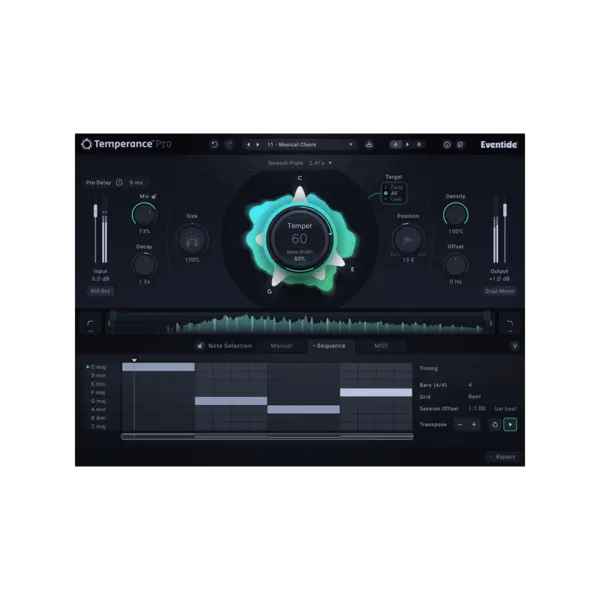This screenshot has height=600, width=600.
Task: Click the low-cut filter icon left of spectrum
Action: [90, 324]
